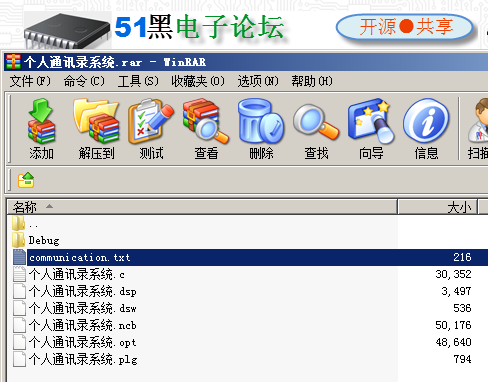Select the 个人通讯录系统.plg file name
Viewport: 488px width, 382px height.
tap(83, 359)
